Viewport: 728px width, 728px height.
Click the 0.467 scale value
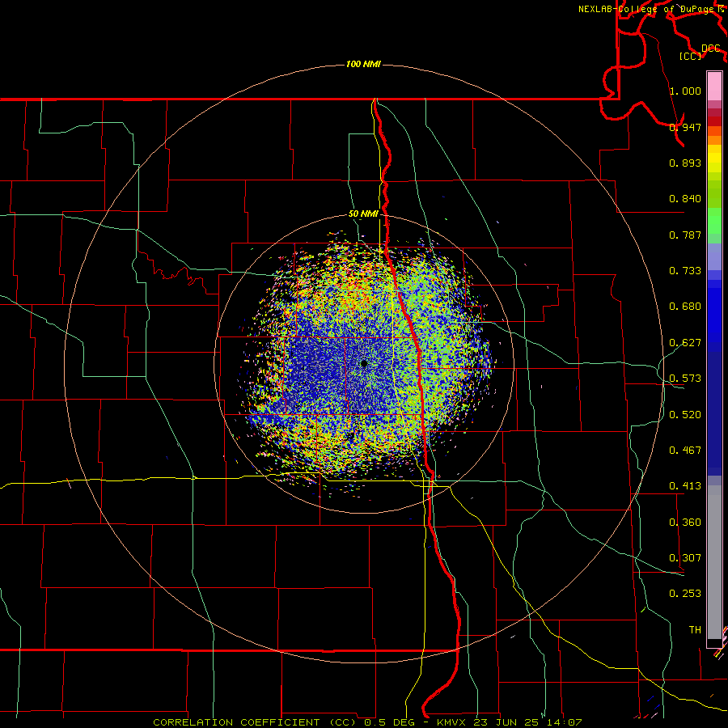pos(685,451)
